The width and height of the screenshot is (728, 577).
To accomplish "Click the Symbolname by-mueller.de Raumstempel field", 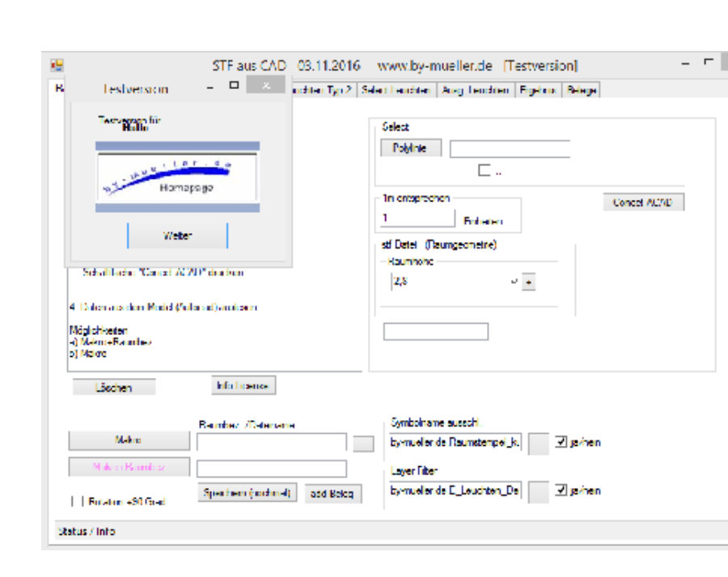I will [x=455, y=443].
